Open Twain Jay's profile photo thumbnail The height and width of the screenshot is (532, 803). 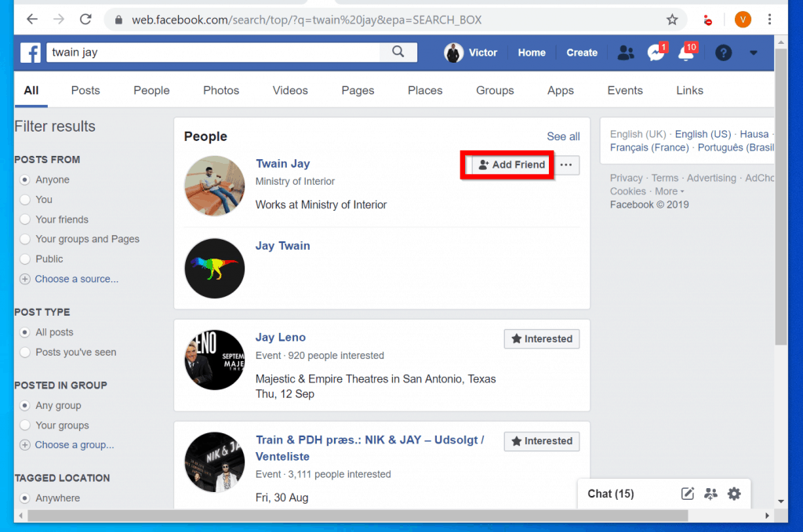click(x=215, y=186)
